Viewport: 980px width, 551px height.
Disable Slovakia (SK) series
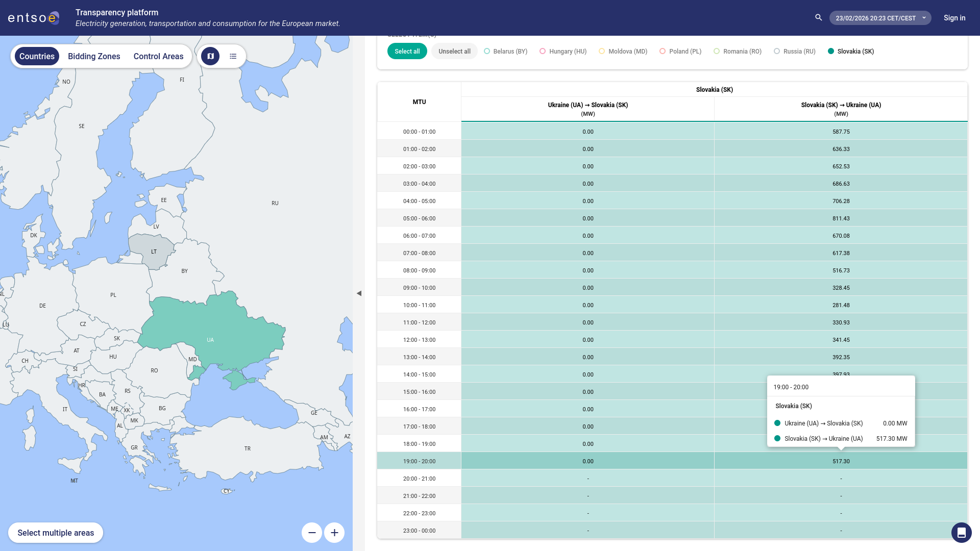(x=851, y=52)
